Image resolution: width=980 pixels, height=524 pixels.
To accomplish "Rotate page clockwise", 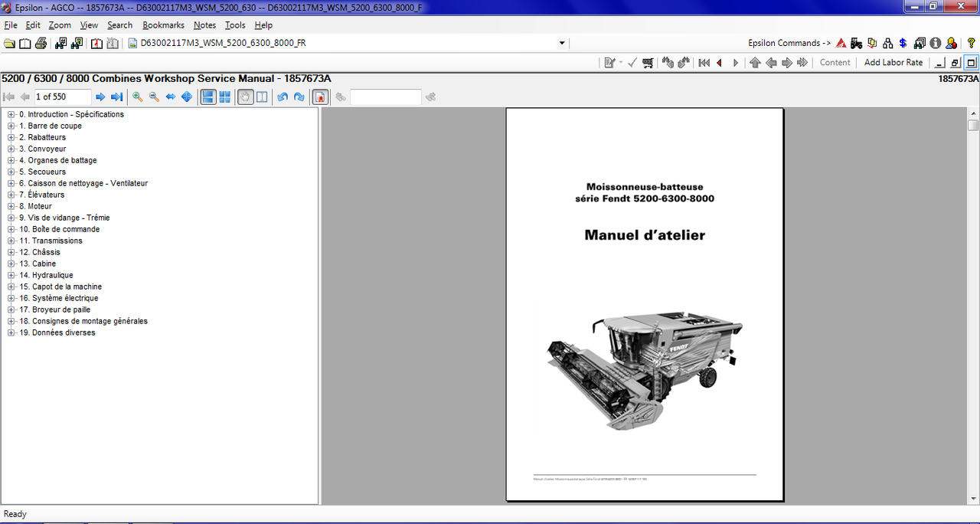I will click(x=299, y=97).
